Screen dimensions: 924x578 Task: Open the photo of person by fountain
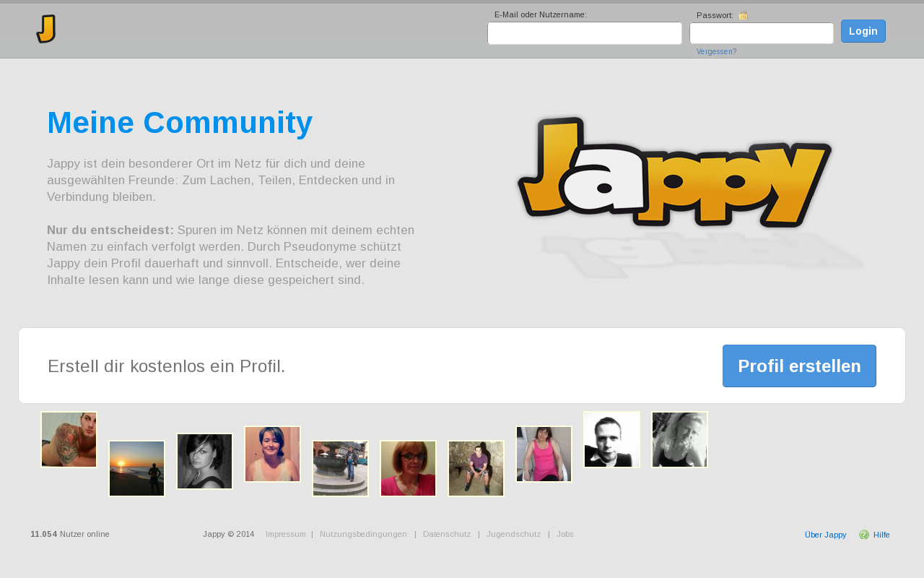click(340, 468)
